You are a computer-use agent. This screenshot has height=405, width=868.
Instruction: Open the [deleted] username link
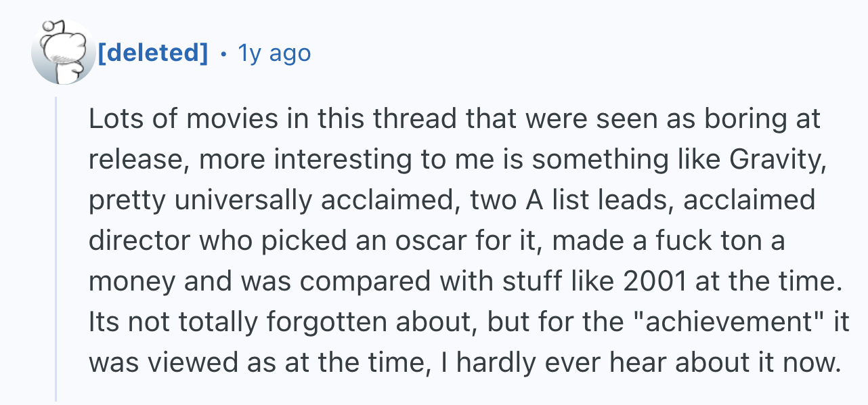(x=154, y=52)
